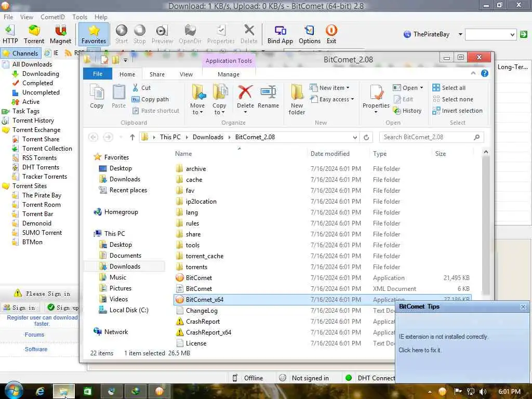This screenshot has height=399, width=532.
Task: Click the red Exit icon in BitComet
Action: click(x=331, y=34)
